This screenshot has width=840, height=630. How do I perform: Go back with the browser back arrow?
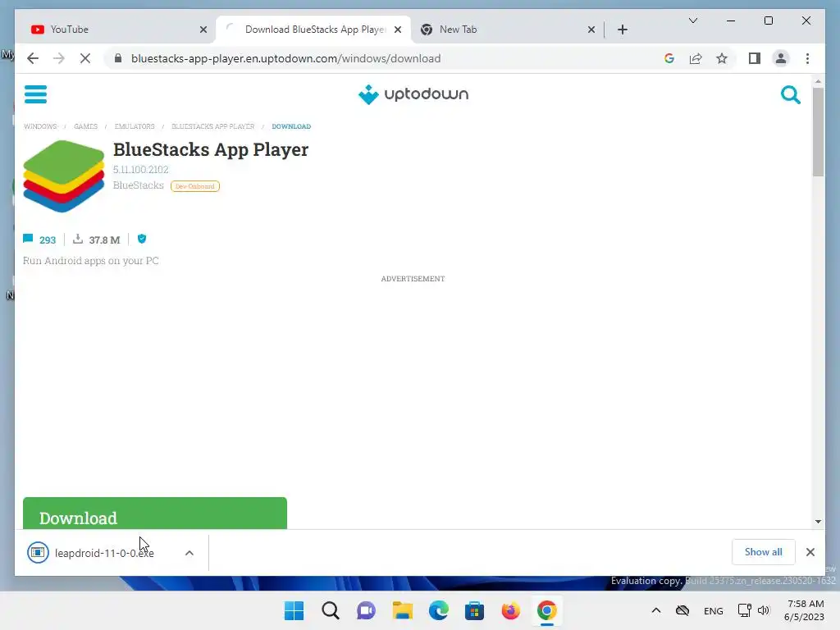coord(33,58)
